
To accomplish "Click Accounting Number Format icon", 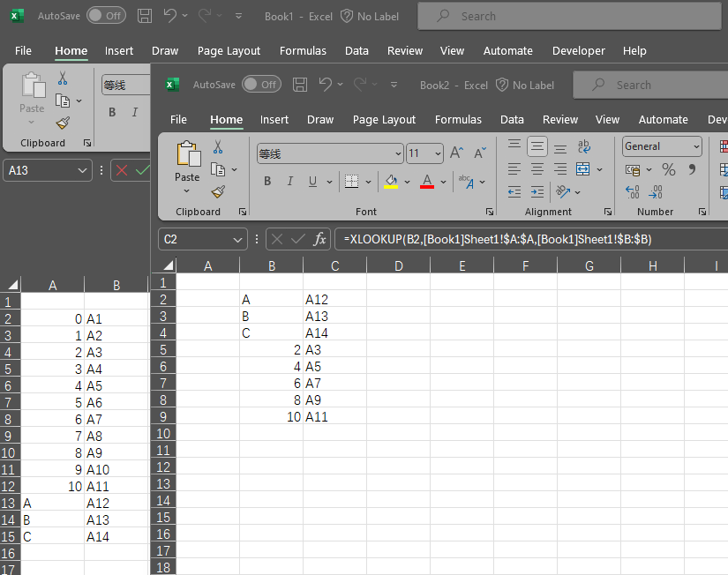I will (633, 170).
